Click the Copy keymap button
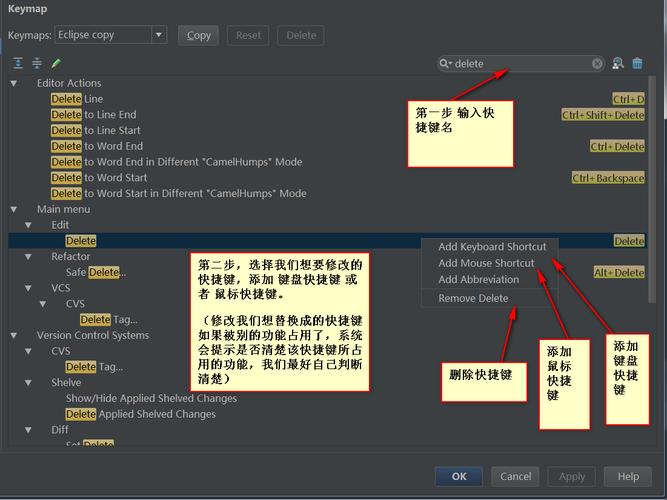This screenshot has width=667, height=500. click(199, 35)
